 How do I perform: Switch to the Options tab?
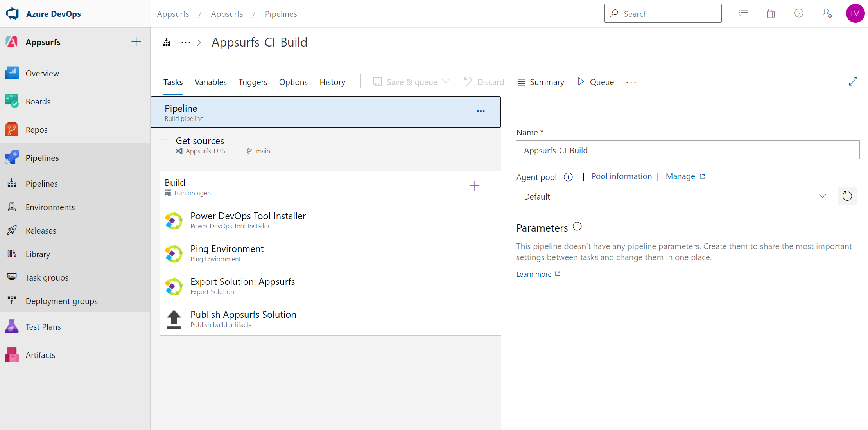click(293, 82)
